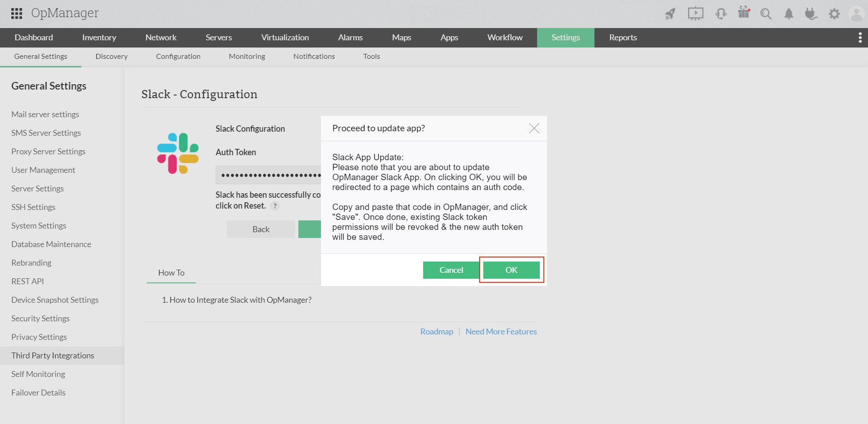
Task: Open the gear quick settings icon
Action: tap(834, 14)
